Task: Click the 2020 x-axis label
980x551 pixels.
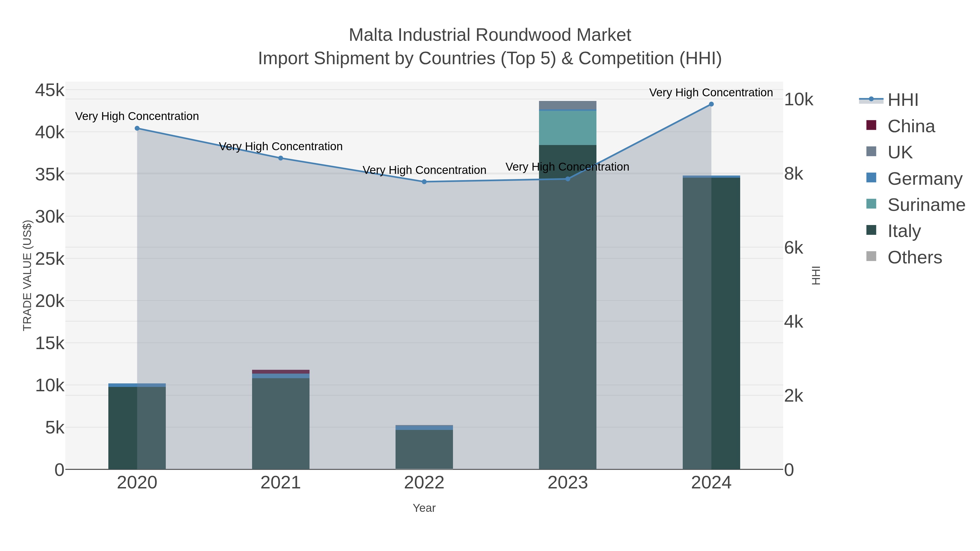Action: (137, 483)
